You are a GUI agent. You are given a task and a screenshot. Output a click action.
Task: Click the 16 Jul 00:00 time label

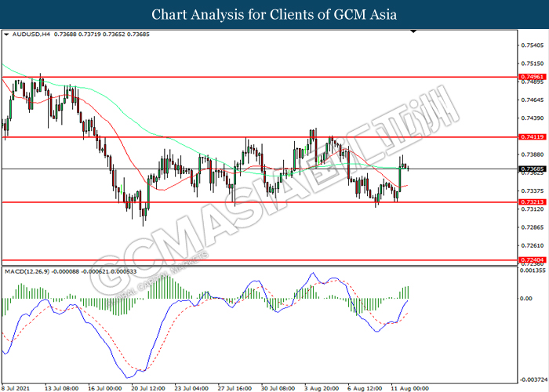(104, 387)
